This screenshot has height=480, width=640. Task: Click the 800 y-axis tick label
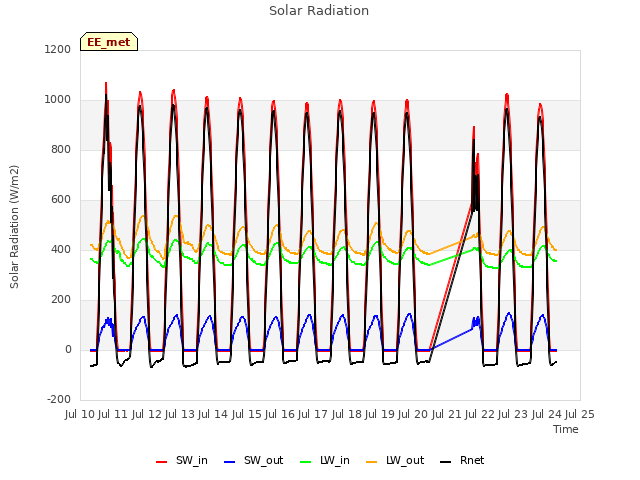tap(60, 149)
